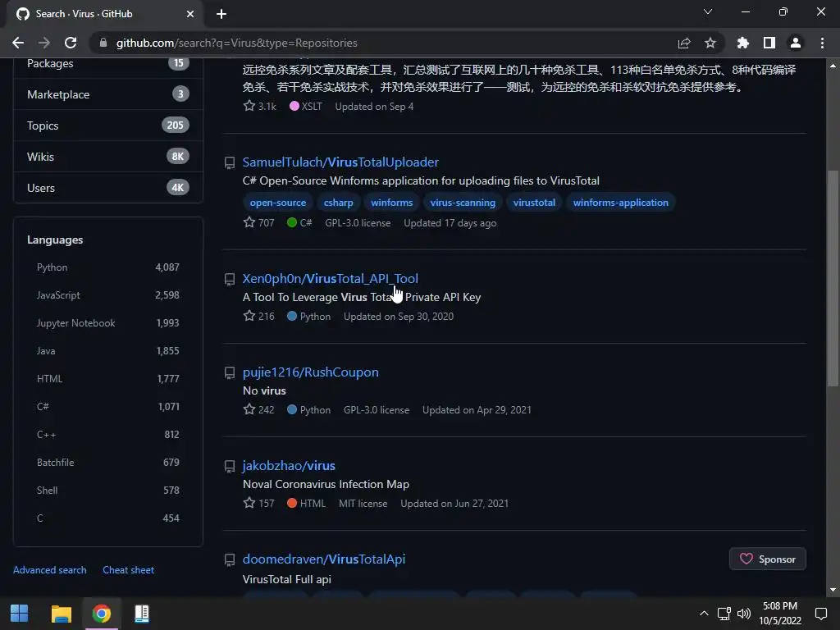Click the winforms-application topic tag

[620, 203]
